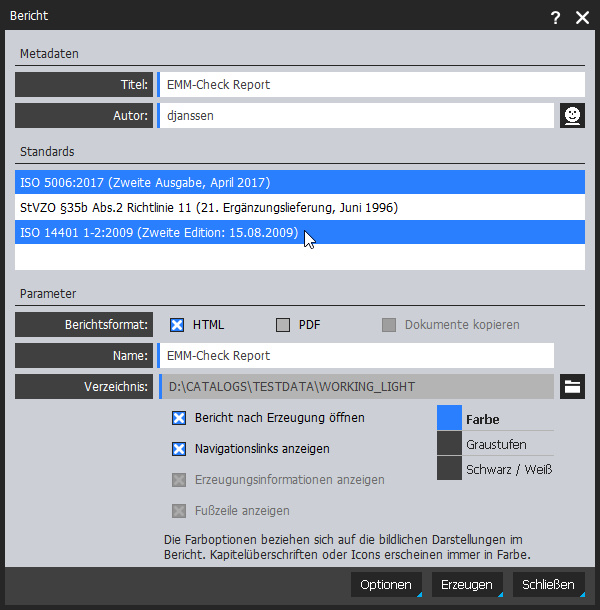This screenshot has height=610, width=600.
Task: Open the Optionen button menu
Action: [x=386, y=584]
